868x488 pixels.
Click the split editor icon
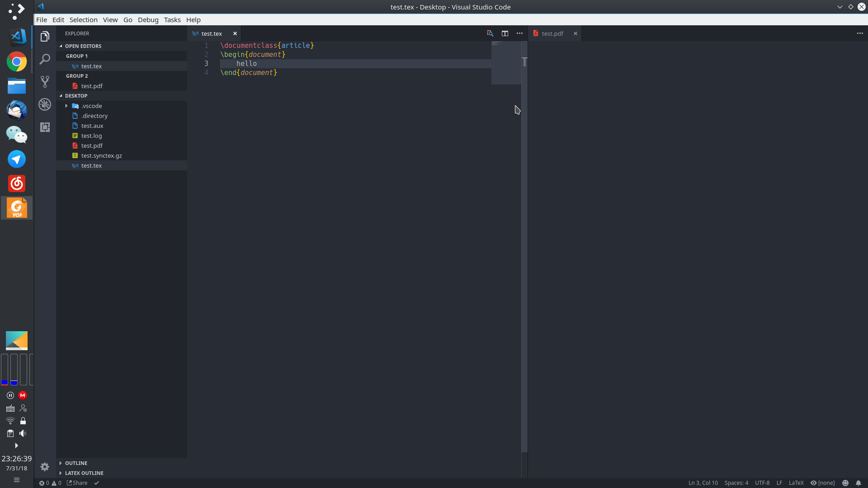point(505,33)
